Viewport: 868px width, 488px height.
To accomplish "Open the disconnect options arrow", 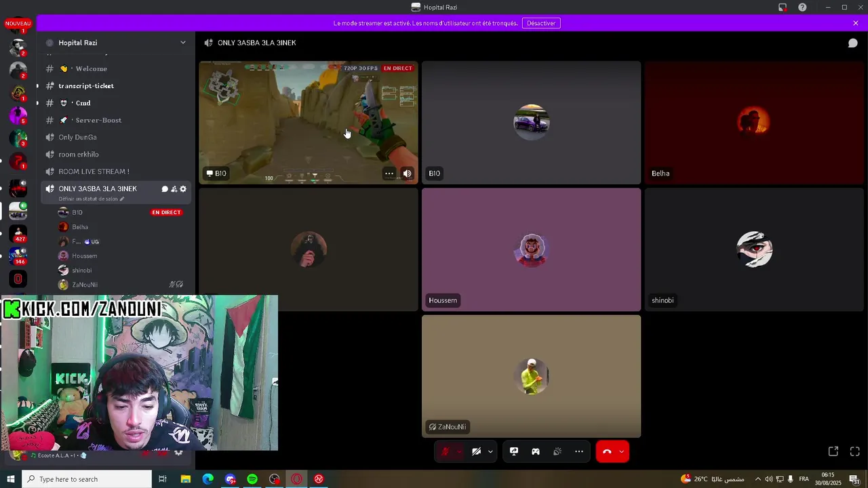I will (622, 451).
